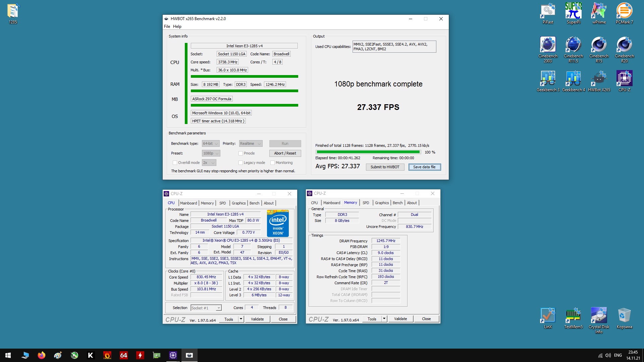Click the volume icon in system tray
Viewport: 644px width, 362px height.
pos(608,355)
